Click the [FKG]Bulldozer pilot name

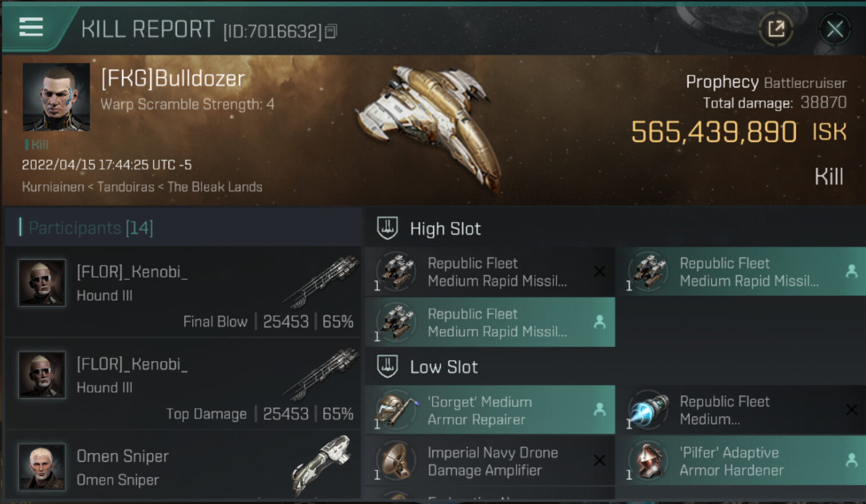click(173, 78)
